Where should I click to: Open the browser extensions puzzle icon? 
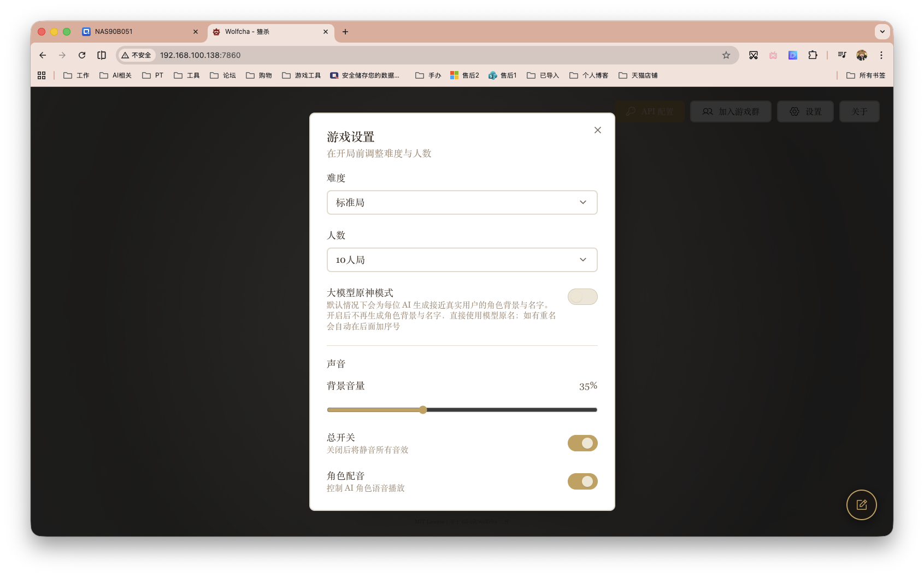(x=813, y=55)
